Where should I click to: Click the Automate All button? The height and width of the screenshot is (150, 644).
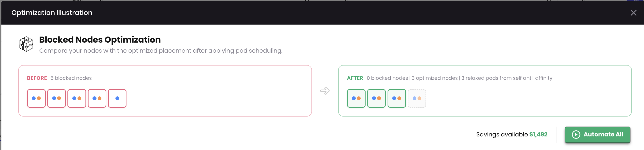pyautogui.click(x=597, y=135)
